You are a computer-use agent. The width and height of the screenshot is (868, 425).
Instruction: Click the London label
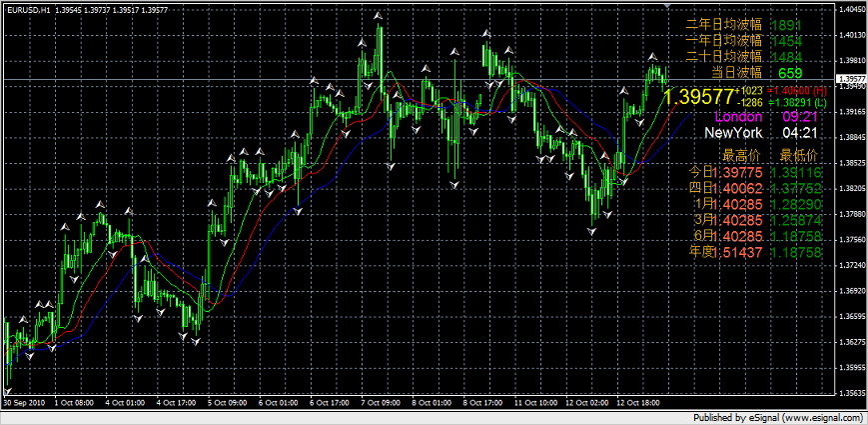(738, 116)
